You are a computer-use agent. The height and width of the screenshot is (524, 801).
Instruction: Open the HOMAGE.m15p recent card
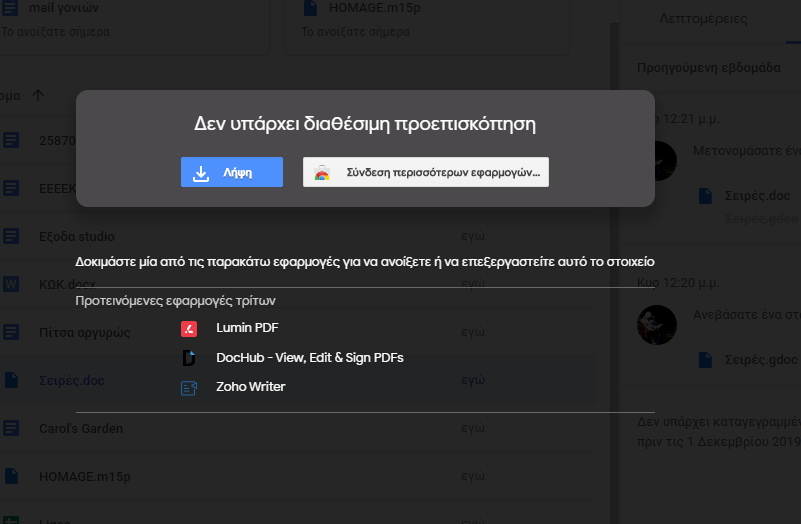click(427, 26)
